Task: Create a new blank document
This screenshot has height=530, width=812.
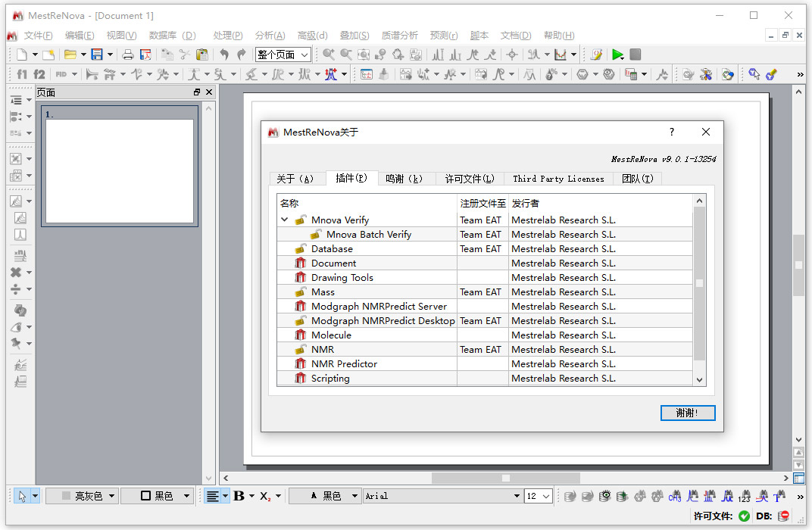Action: click(x=22, y=55)
